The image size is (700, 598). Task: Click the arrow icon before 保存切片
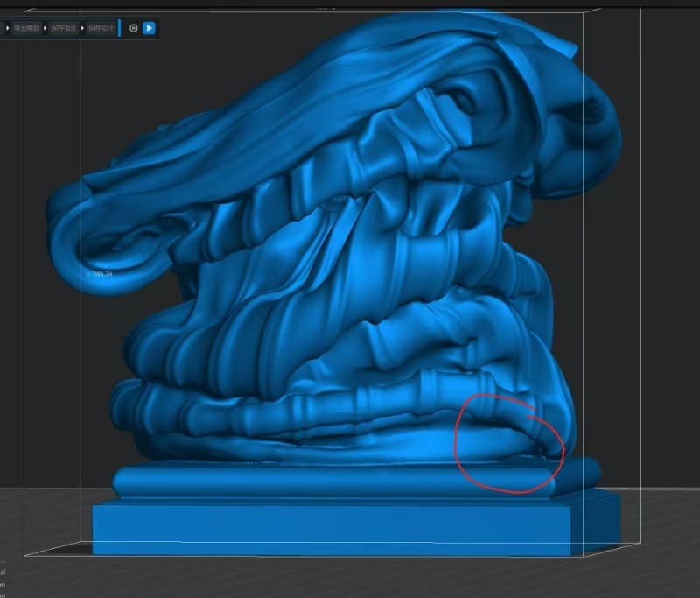click(x=84, y=28)
